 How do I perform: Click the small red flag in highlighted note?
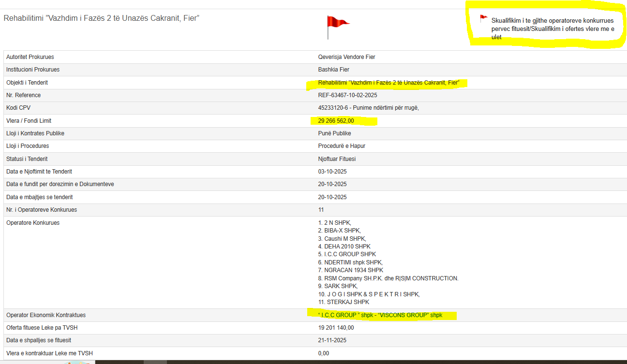[x=483, y=18]
